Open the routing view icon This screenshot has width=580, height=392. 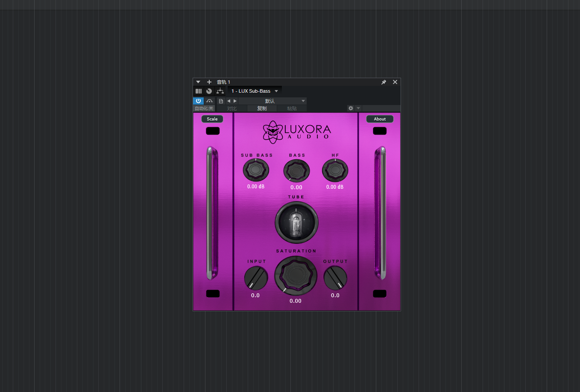point(220,91)
